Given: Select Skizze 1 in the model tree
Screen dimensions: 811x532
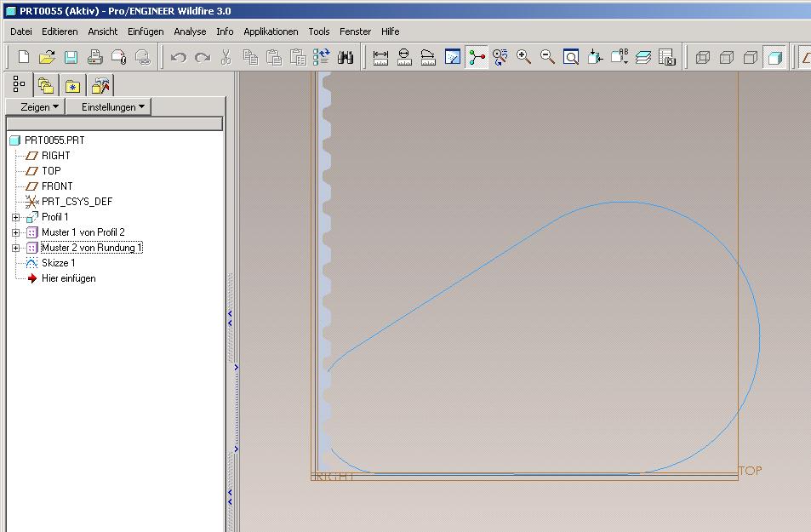Looking at the screenshot, I should click(x=59, y=263).
